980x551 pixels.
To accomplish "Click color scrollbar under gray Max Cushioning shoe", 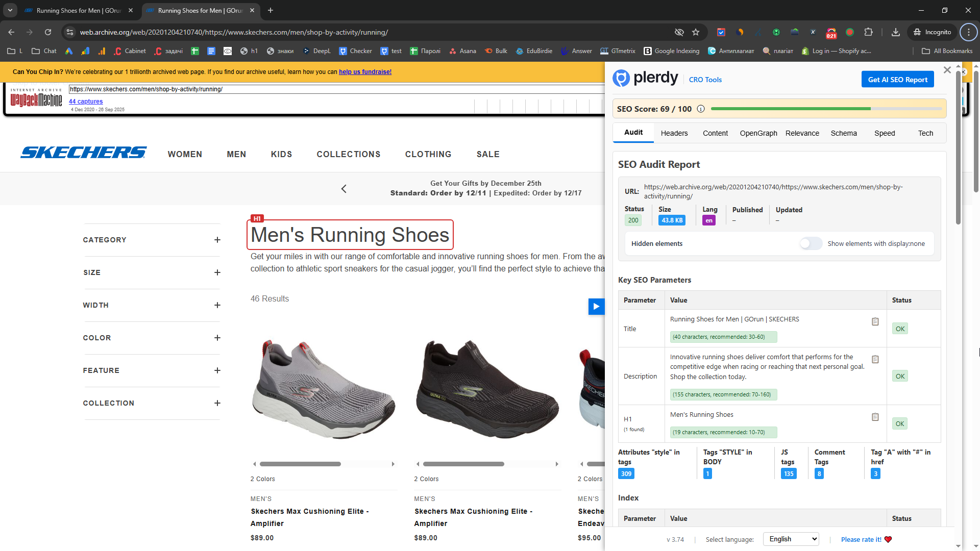I will (x=300, y=464).
